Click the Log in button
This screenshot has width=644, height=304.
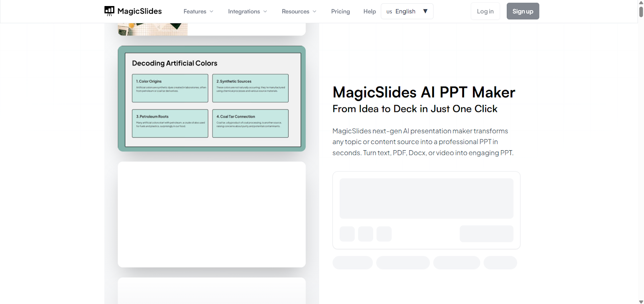pos(485,11)
